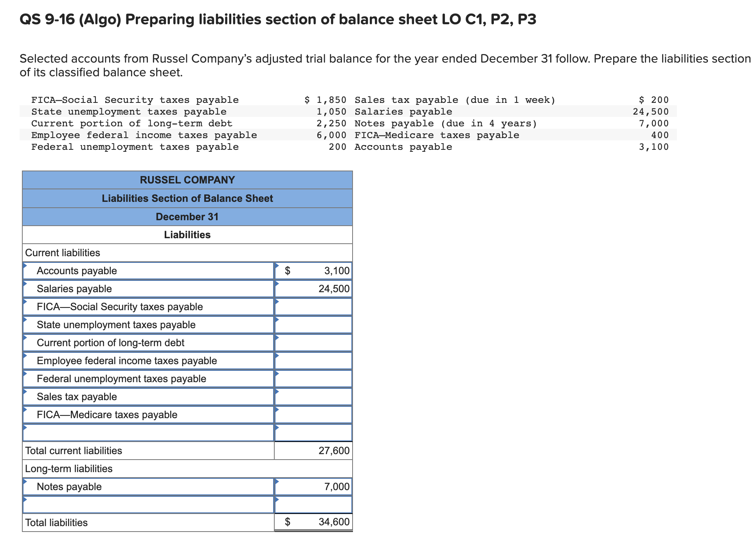This screenshot has height=557, width=756.
Task: Open the Salaries payable account selector
Action: pos(149,289)
